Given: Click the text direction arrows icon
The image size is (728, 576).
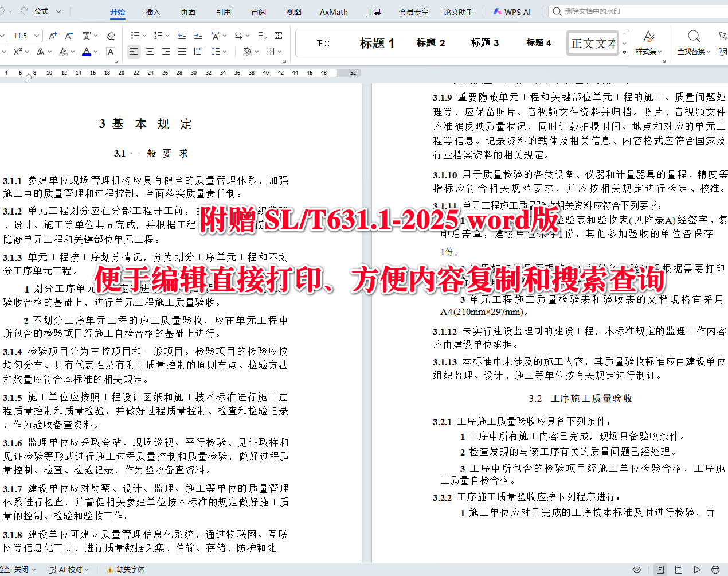Looking at the screenshot, I should 239,36.
